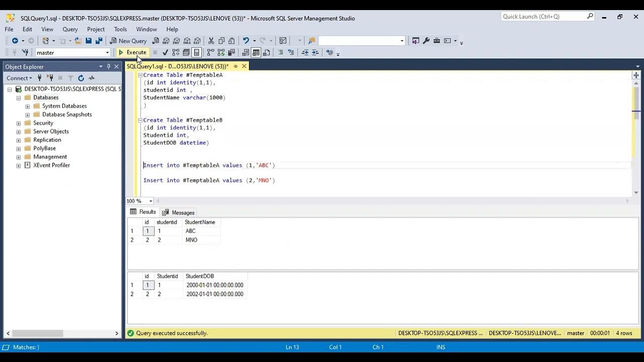Open the Connect dropdown in Object Explorer
This screenshot has height=362, width=644.
19,78
